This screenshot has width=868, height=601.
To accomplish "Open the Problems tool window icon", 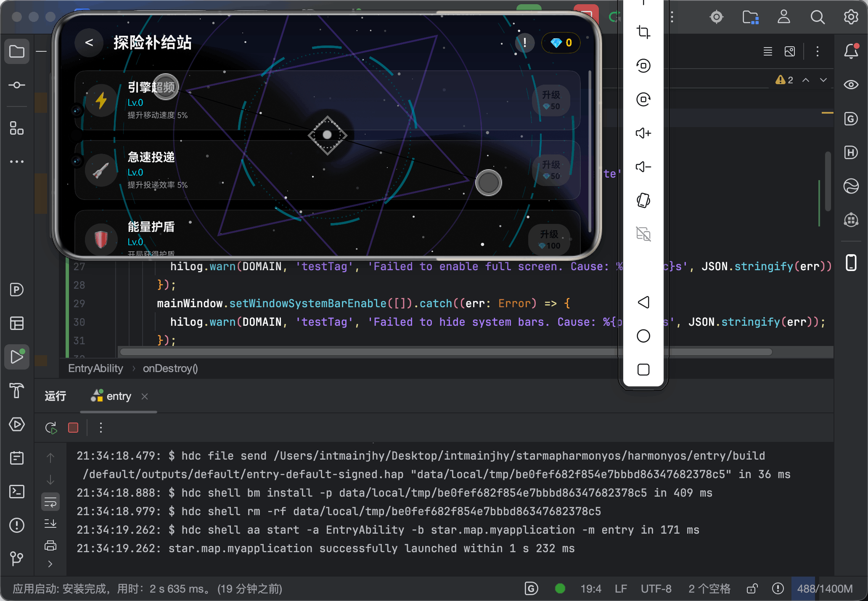I will pyautogui.click(x=17, y=525).
